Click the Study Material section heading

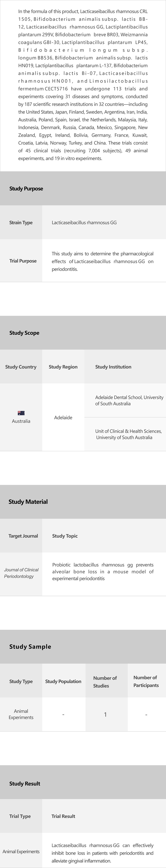pos(28,502)
